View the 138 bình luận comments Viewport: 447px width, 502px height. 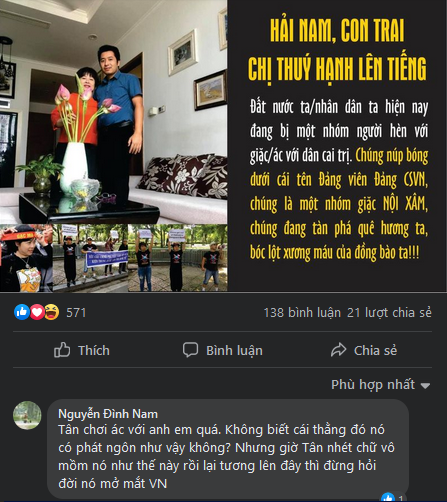(x=302, y=313)
